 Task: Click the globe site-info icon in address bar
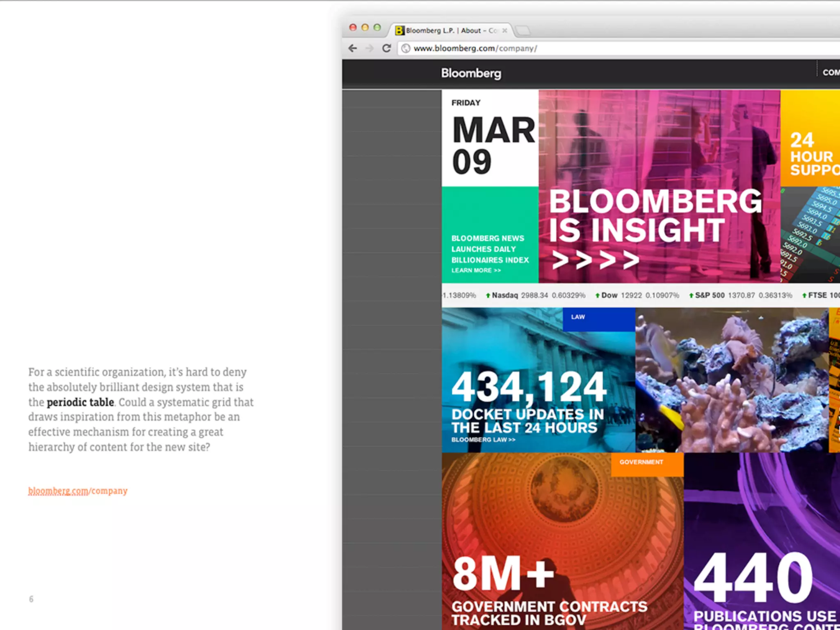[x=406, y=48]
